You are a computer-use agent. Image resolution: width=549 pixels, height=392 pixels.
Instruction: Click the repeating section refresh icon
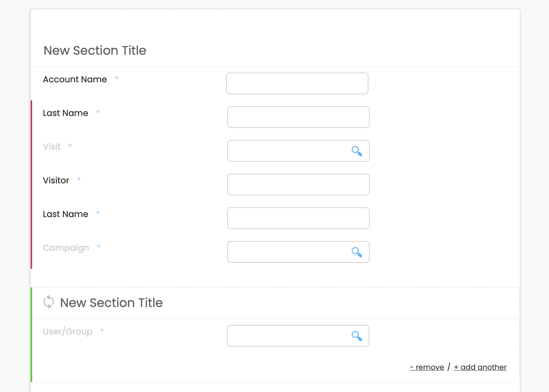(x=49, y=302)
